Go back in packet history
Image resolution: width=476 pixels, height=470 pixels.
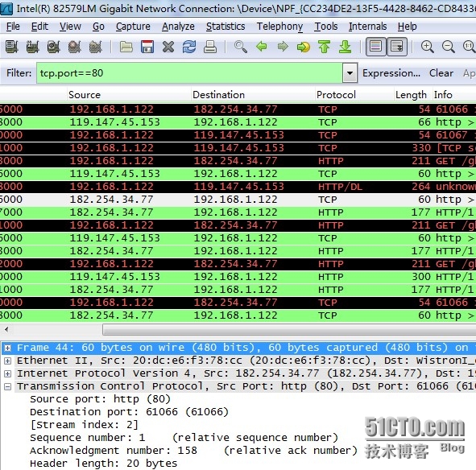pos(262,47)
